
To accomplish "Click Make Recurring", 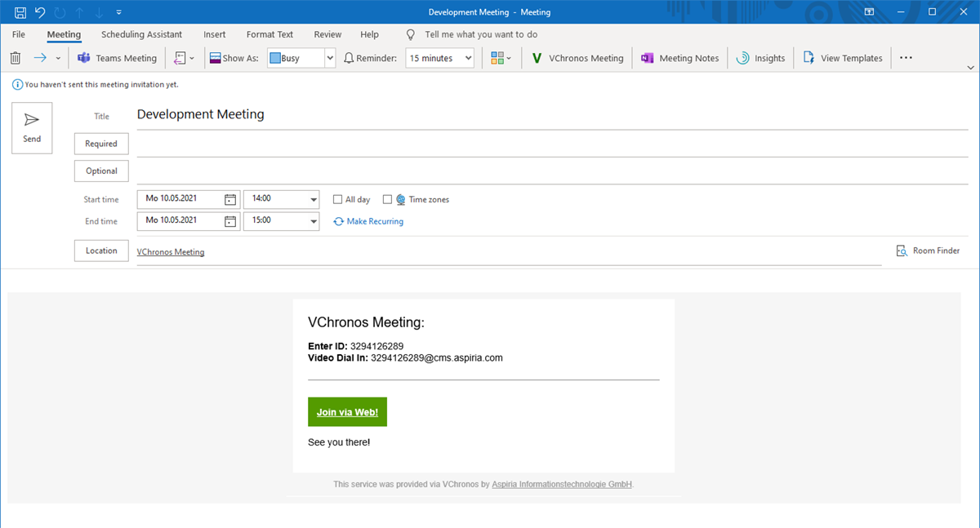I will [368, 221].
